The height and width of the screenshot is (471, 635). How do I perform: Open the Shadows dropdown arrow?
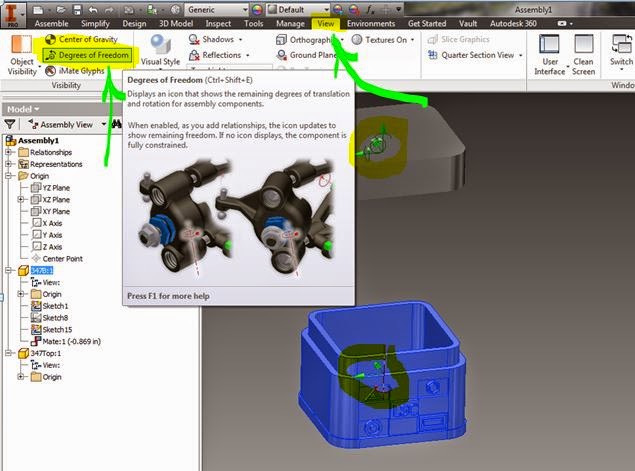click(241, 40)
